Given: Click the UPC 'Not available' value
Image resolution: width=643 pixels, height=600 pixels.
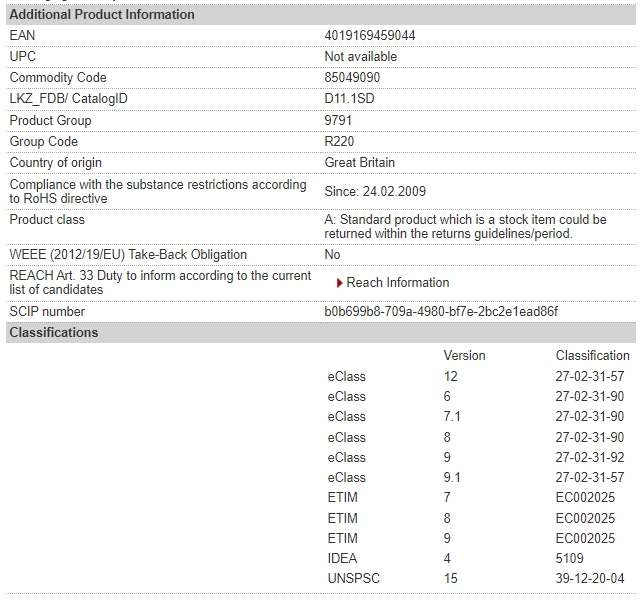Looking at the screenshot, I should pos(360,57).
